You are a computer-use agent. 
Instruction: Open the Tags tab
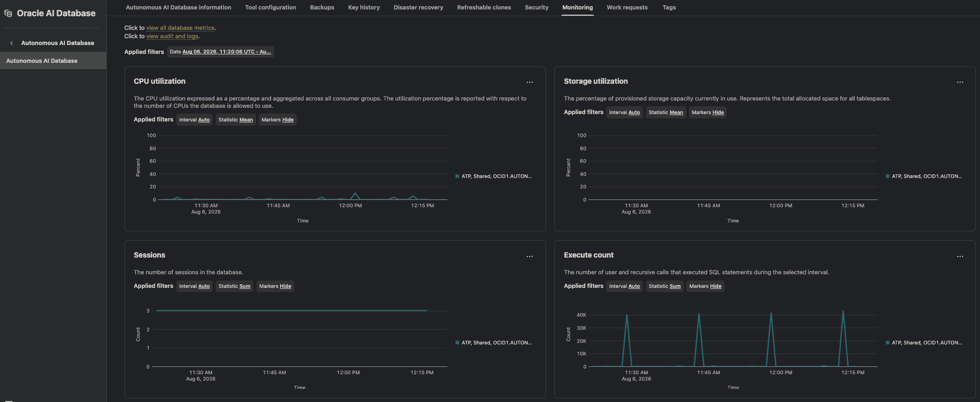point(669,7)
